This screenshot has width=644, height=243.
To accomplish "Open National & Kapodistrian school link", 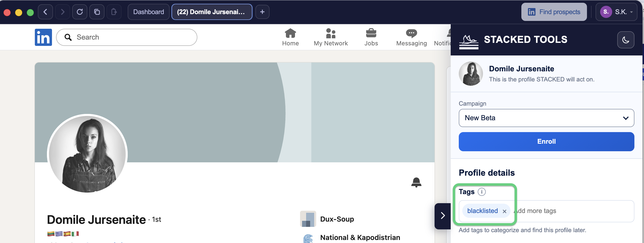I will 360,237.
